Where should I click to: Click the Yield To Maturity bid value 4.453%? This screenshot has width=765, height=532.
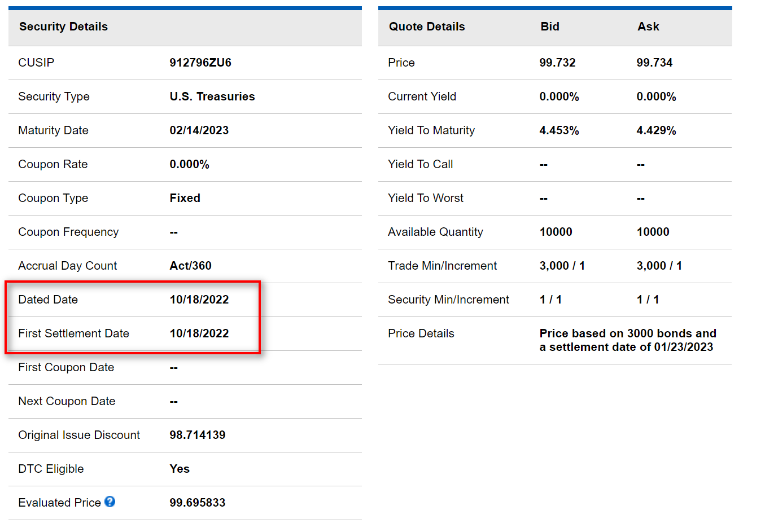558,130
